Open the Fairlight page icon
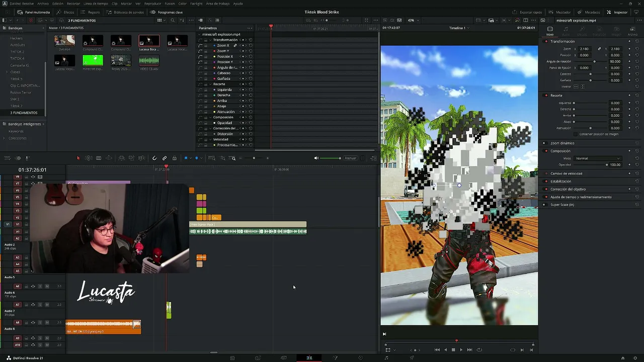The image size is (644, 362). click(386, 358)
